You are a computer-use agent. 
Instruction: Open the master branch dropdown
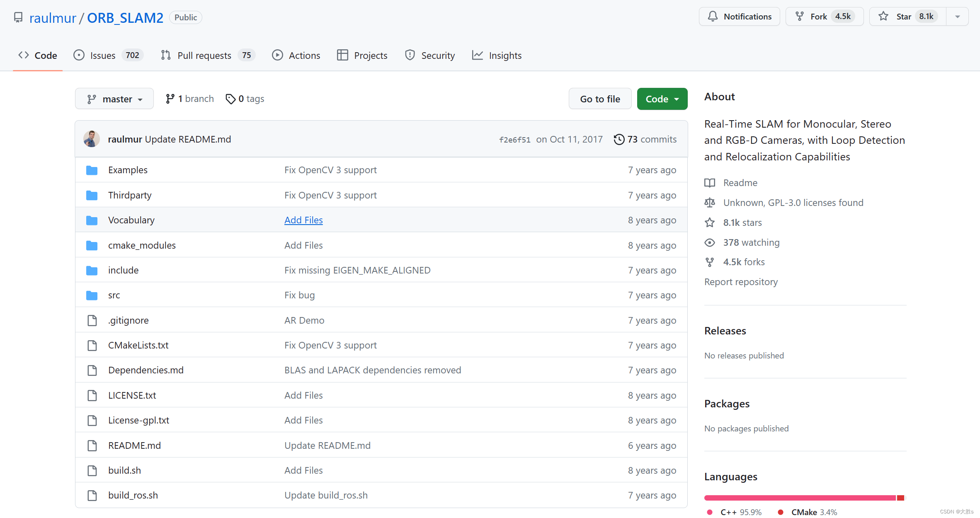(114, 99)
